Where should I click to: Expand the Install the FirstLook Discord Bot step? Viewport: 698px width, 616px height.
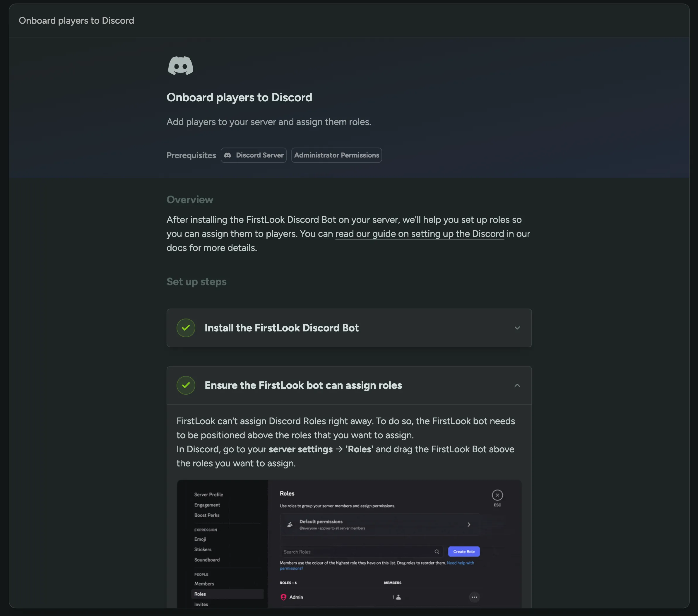pyautogui.click(x=517, y=328)
